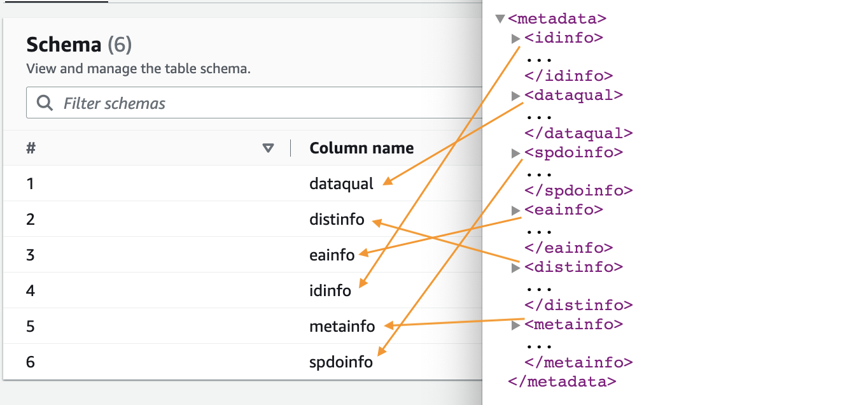This screenshot has height=405, width=868.
Task: Expand the distinfo XML node
Action: point(516,268)
